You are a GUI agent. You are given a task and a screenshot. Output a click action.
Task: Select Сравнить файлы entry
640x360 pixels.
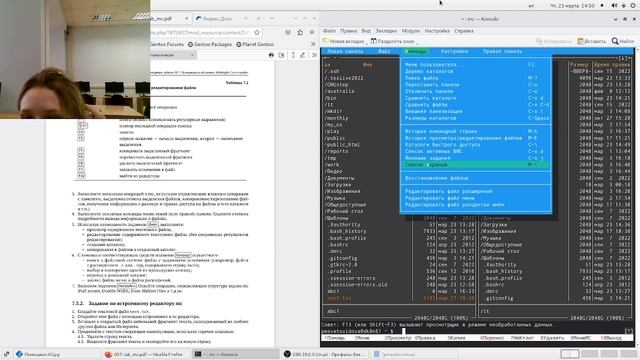pyautogui.click(x=476, y=104)
